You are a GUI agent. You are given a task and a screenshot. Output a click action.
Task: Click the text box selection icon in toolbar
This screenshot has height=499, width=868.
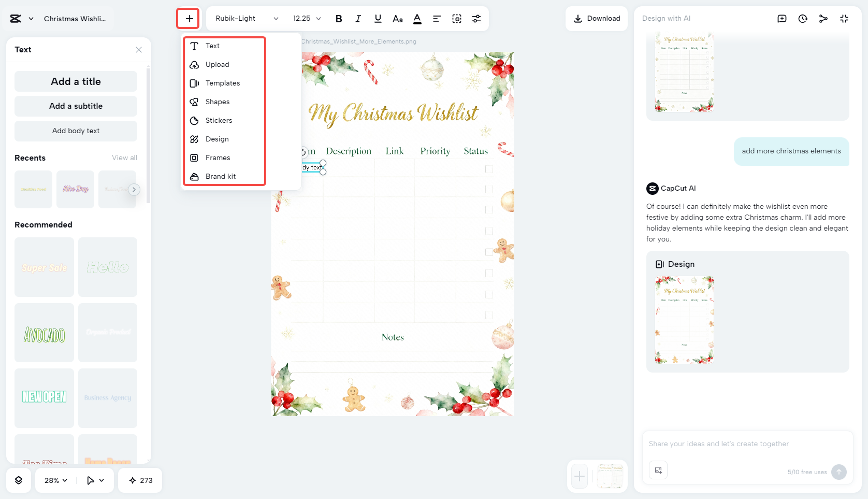(457, 18)
